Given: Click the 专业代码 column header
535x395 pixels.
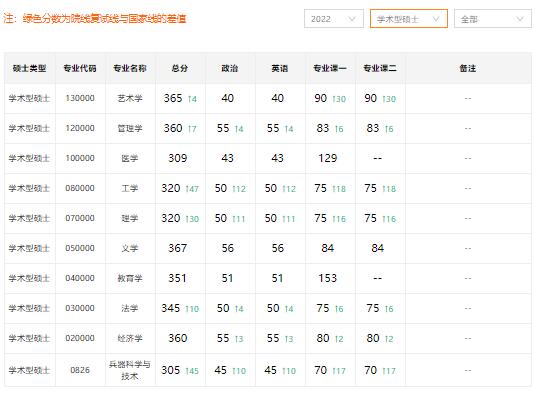Looking at the screenshot, I should coord(80,68).
